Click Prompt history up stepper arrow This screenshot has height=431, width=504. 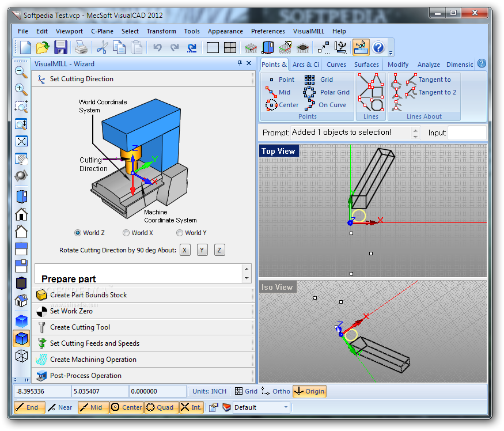(x=415, y=130)
